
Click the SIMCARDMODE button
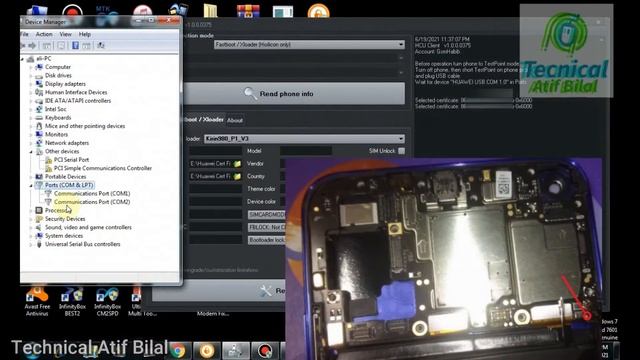click(x=267, y=215)
